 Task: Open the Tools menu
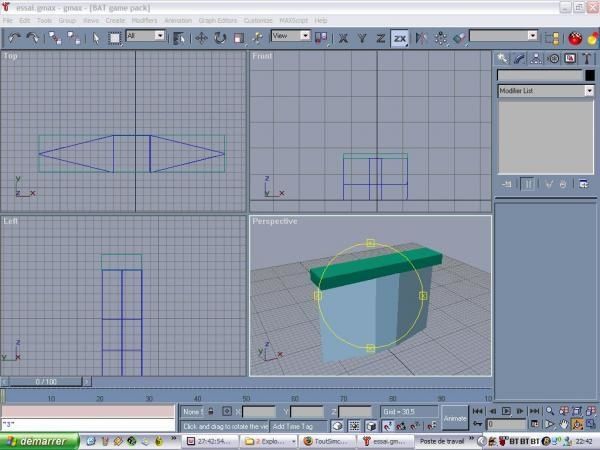coord(44,20)
